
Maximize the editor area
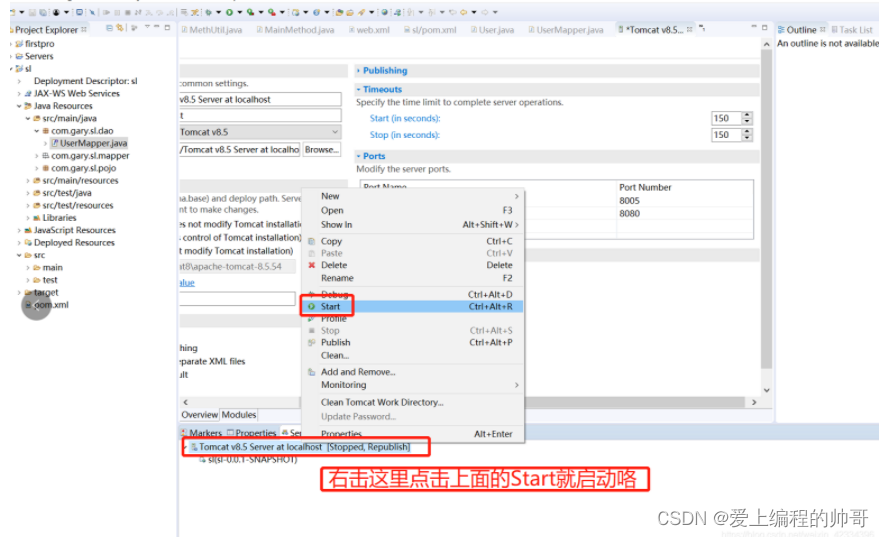pos(764,27)
